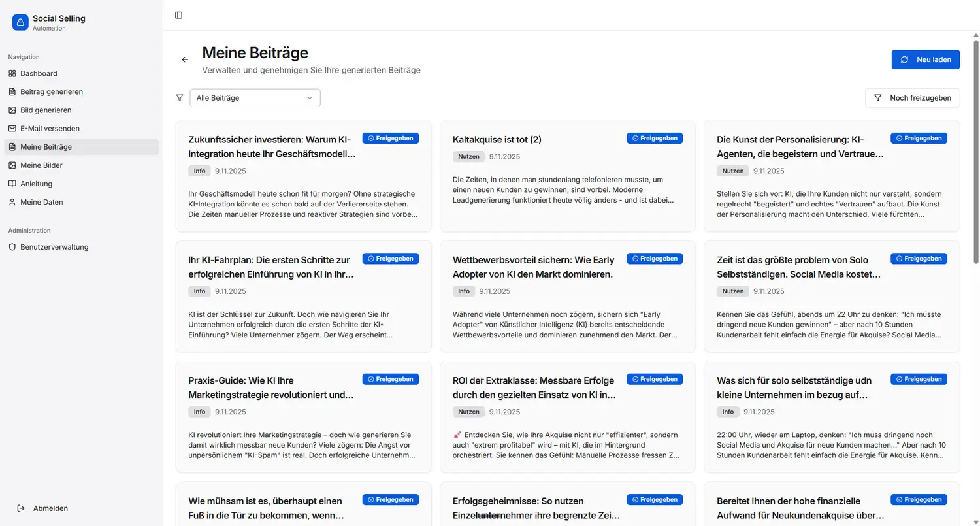The image size is (980, 526).
Task: Click the Social Selling lock logo
Action: click(x=20, y=22)
